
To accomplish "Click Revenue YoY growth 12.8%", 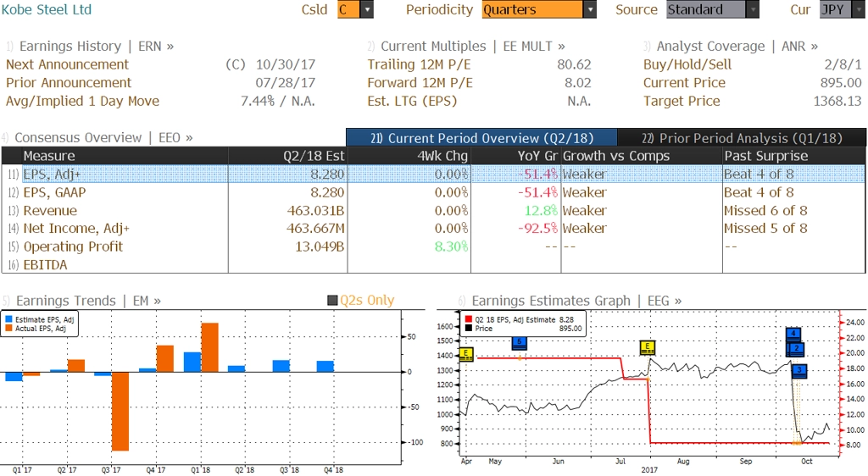I will (x=541, y=211).
